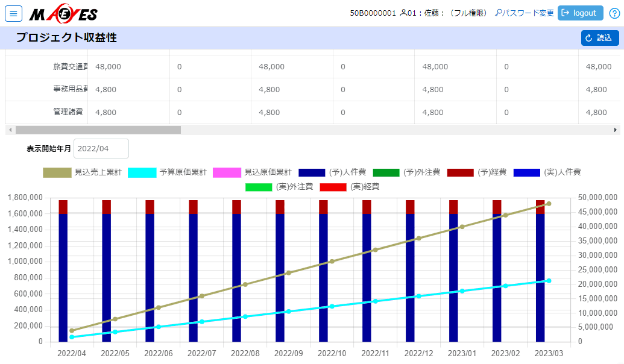Toggle the 予算原価累計 legend series
The height and width of the screenshot is (364, 624).
[168, 172]
